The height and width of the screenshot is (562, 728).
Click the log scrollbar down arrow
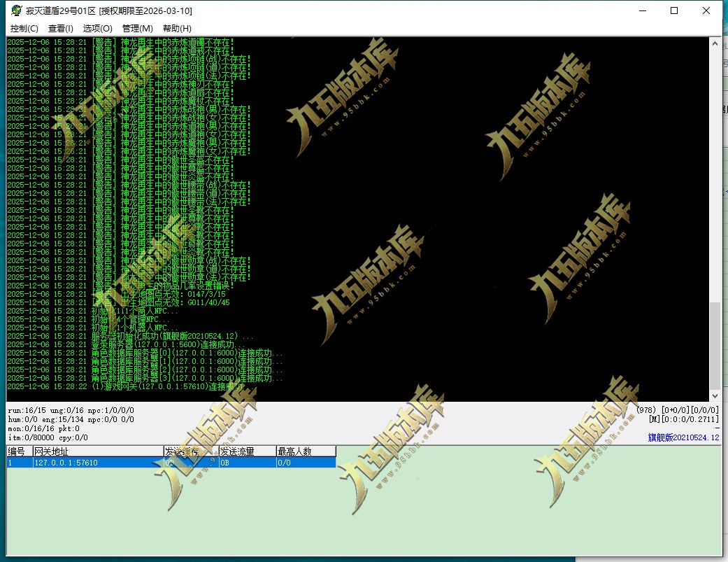[x=715, y=395]
